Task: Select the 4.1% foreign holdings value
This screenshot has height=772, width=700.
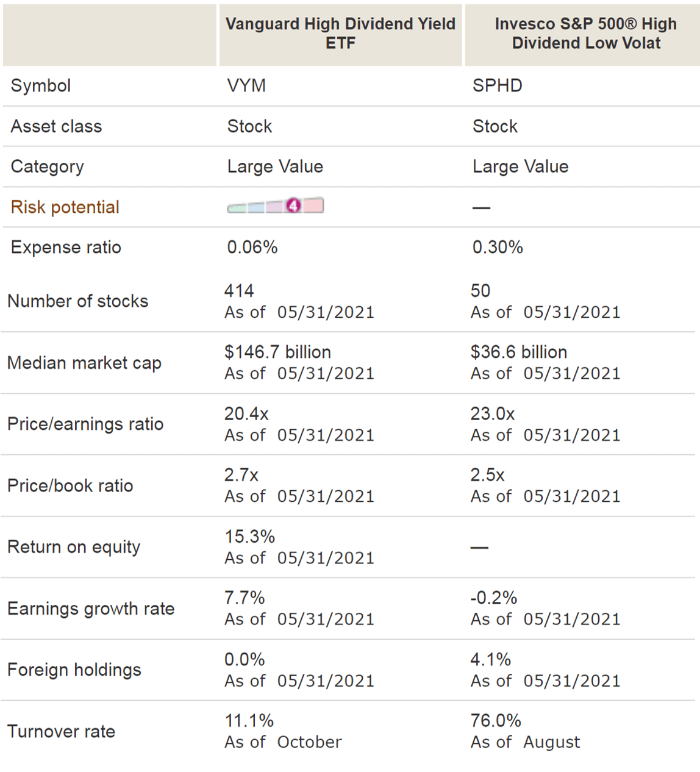Action: coord(491,659)
